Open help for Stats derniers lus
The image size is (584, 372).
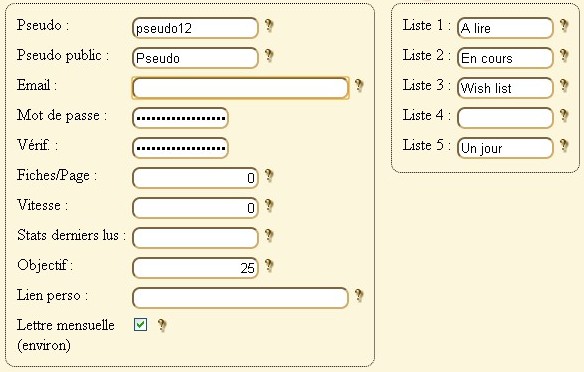point(269,236)
